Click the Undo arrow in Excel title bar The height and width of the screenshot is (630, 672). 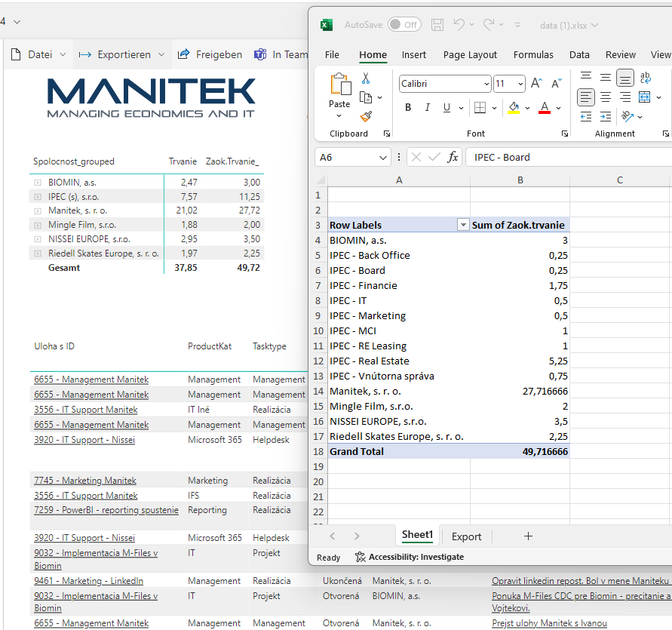[x=459, y=24]
